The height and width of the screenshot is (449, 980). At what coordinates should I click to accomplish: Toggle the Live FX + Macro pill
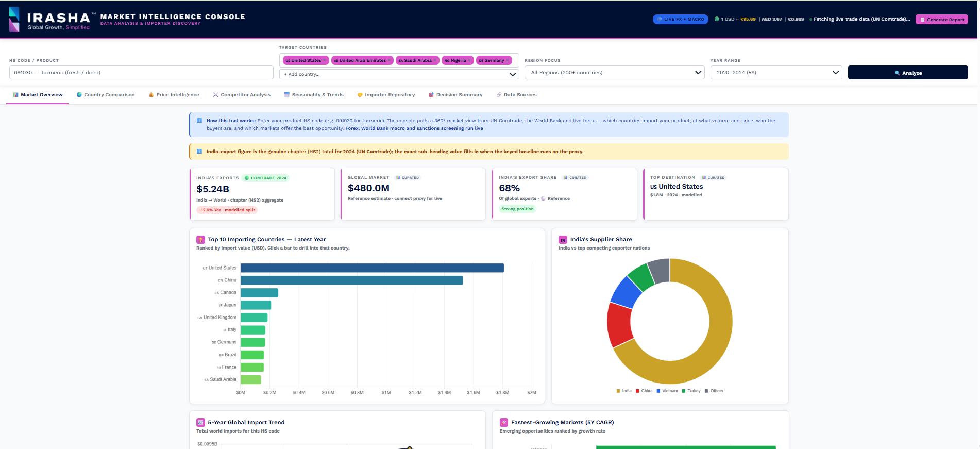click(681, 19)
